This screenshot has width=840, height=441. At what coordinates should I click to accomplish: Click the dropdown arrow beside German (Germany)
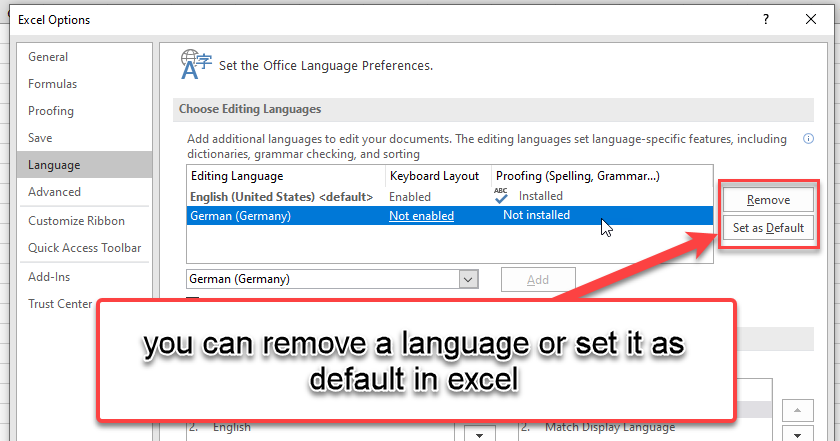tap(468, 279)
